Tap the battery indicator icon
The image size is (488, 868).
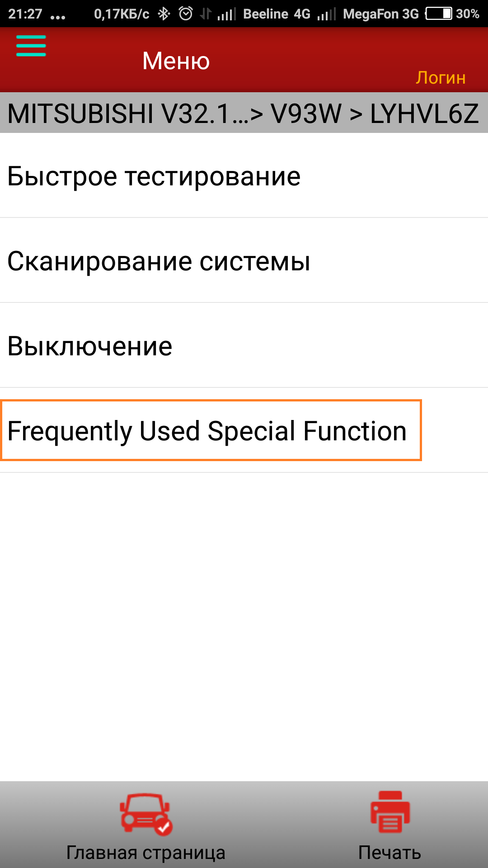[439, 14]
